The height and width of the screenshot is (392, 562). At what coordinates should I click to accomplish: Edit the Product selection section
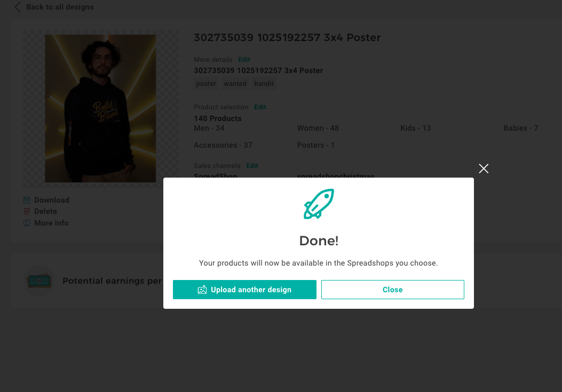260,107
